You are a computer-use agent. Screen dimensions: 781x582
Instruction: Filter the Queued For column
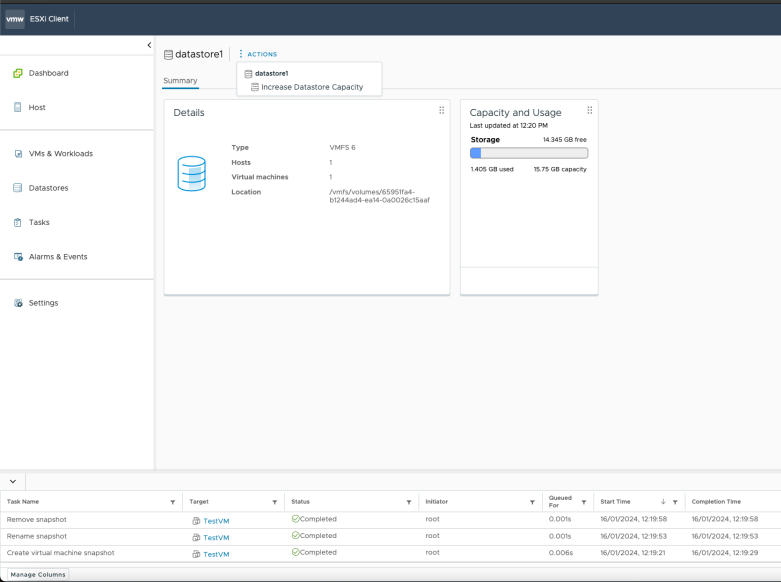584,502
